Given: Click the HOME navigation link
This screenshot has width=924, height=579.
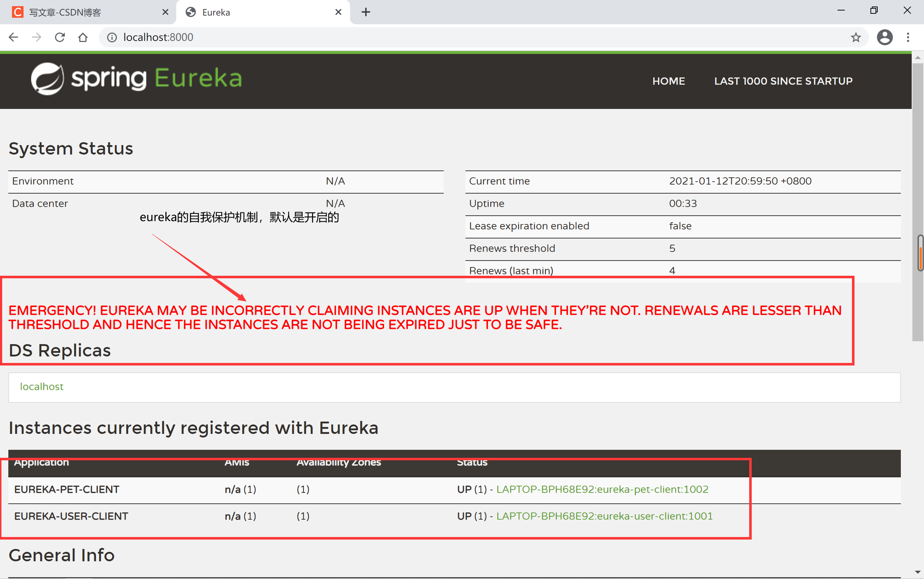Looking at the screenshot, I should (x=668, y=81).
